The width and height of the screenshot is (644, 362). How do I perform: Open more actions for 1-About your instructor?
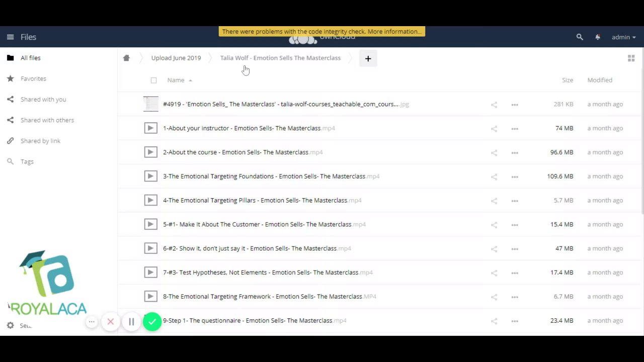515,129
